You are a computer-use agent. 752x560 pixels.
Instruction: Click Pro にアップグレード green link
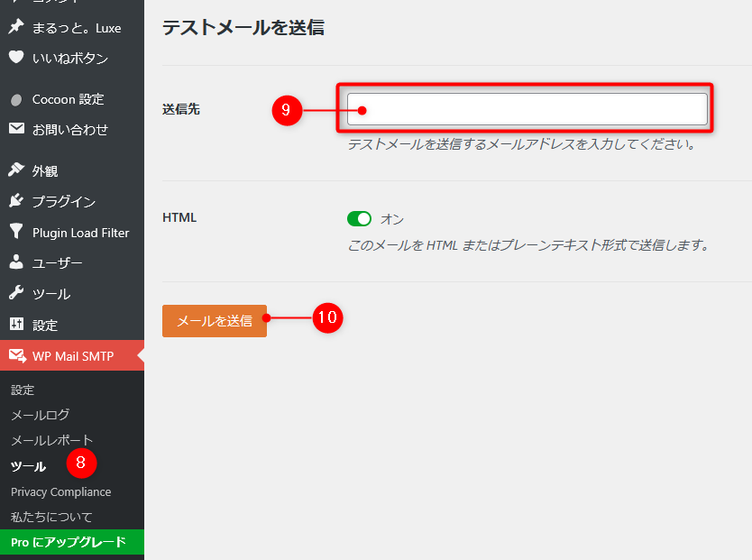click(x=72, y=542)
